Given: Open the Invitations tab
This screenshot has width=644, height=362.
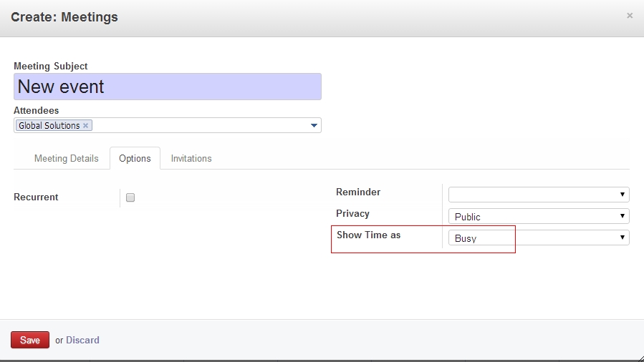Looking at the screenshot, I should pyautogui.click(x=191, y=158).
